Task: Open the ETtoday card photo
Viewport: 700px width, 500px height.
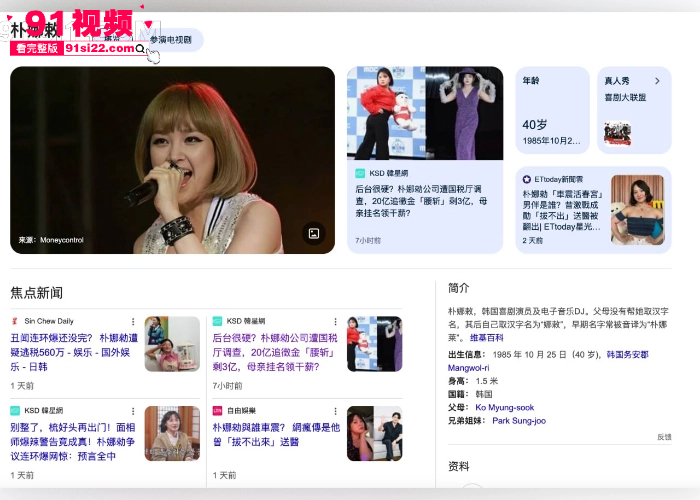Action: [638, 210]
